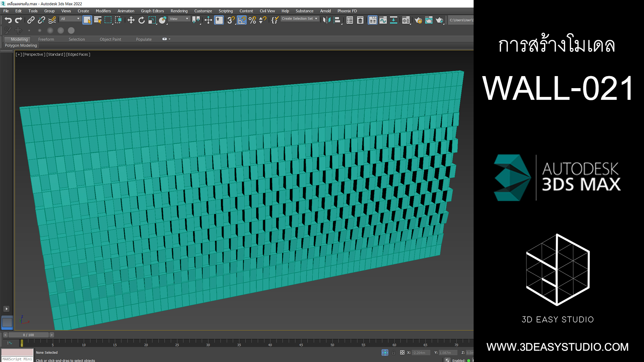Open the Modifiers menu
This screenshot has height=362, width=644.
(103, 11)
